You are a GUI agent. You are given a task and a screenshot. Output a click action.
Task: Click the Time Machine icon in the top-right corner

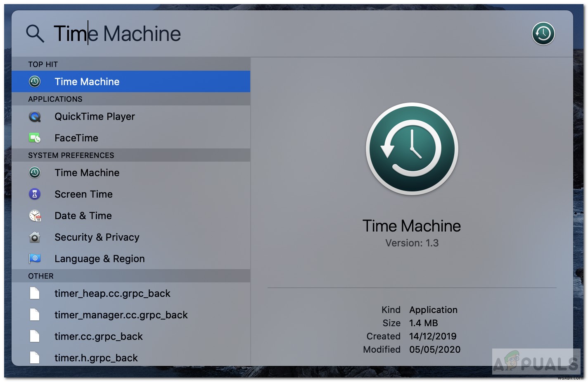543,33
